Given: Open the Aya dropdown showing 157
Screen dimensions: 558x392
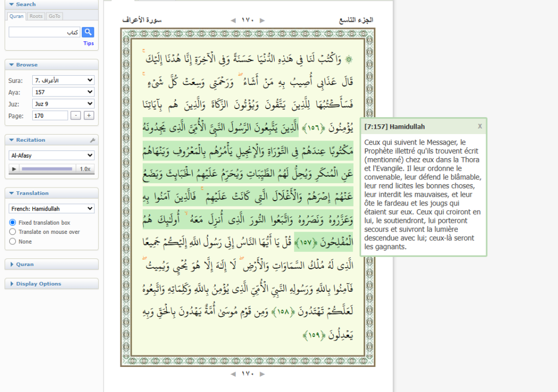Looking at the screenshot, I should [x=63, y=92].
